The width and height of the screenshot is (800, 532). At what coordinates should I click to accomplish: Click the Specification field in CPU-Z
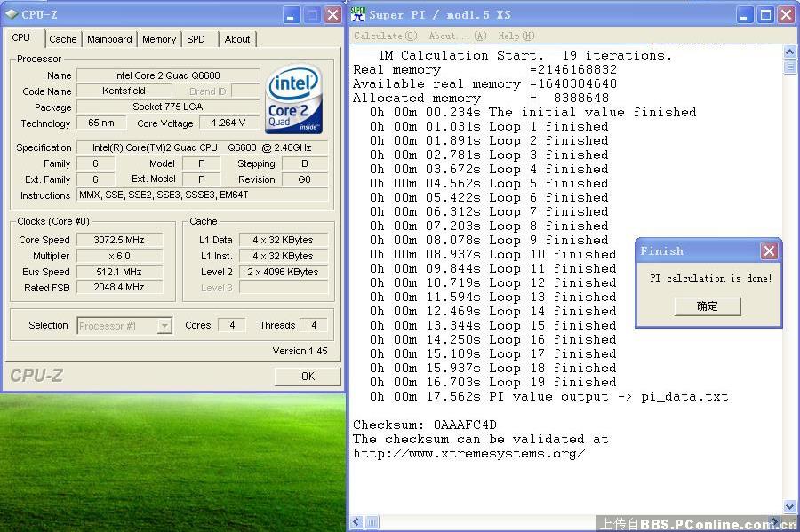coord(202,147)
